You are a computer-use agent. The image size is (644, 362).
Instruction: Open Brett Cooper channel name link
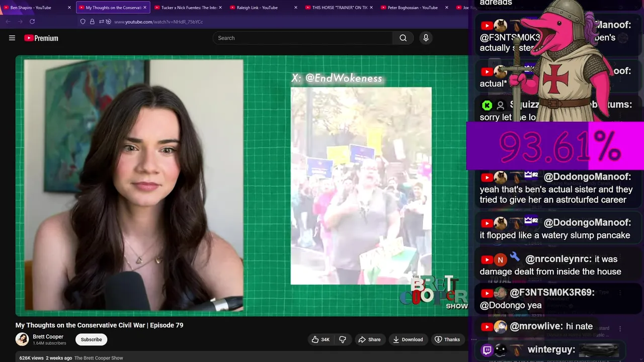click(x=48, y=336)
